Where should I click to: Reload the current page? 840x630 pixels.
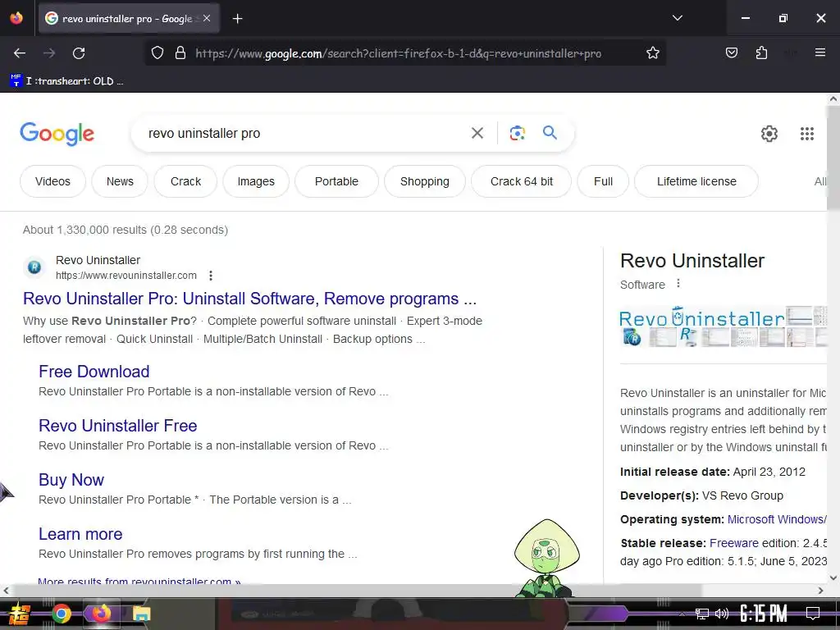coord(79,53)
